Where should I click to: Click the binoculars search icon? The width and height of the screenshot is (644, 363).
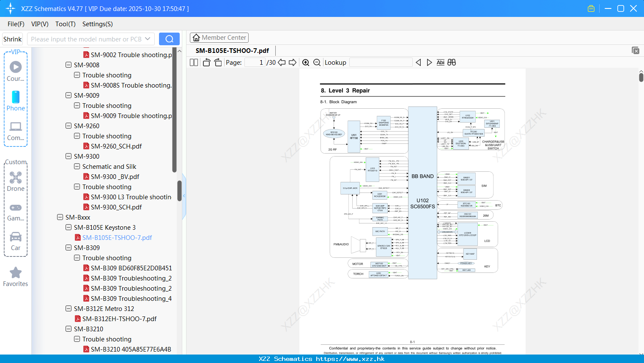pos(452,63)
